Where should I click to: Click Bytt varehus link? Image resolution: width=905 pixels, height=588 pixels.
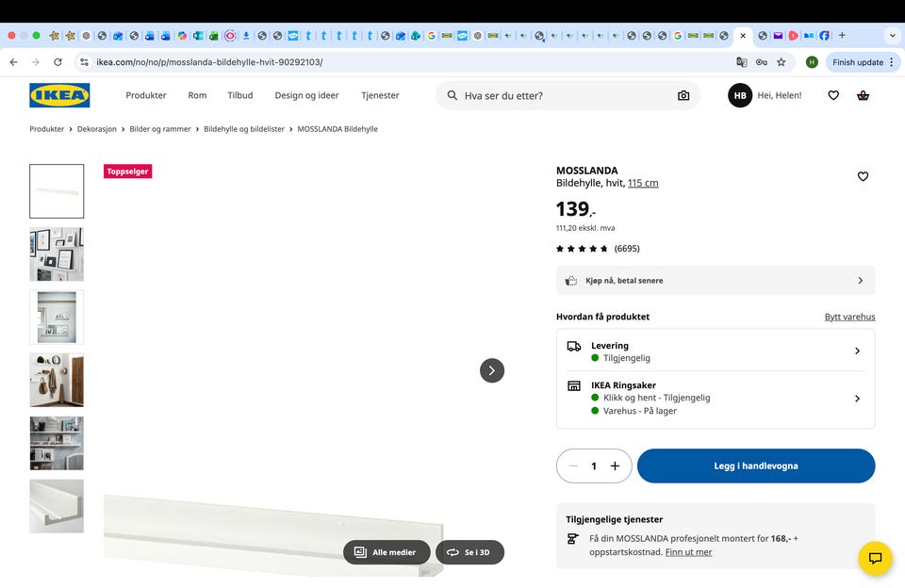849,317
